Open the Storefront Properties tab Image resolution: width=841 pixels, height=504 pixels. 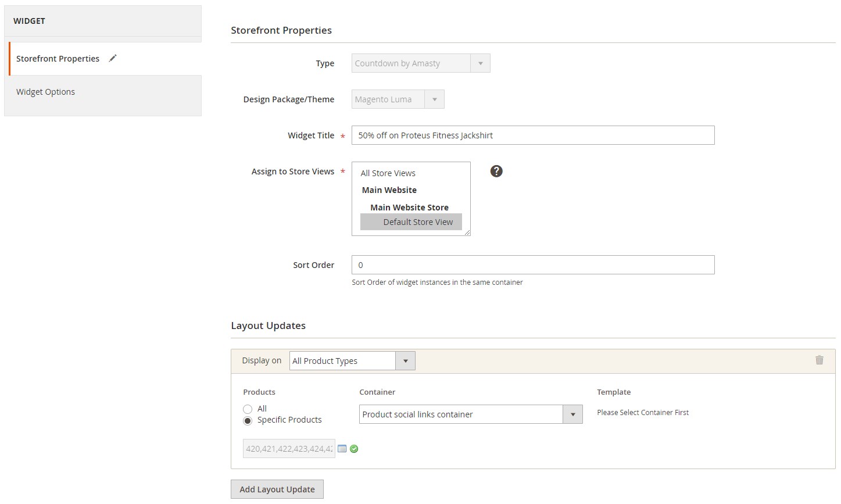click(58, 59)
